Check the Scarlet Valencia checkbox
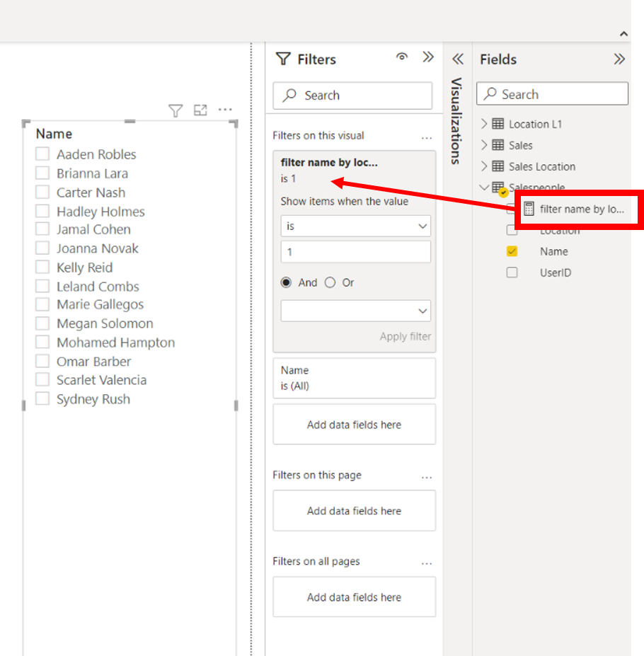The width and height of the screenshot is (644, 656). pyautogui.click(x=42, y=379)
